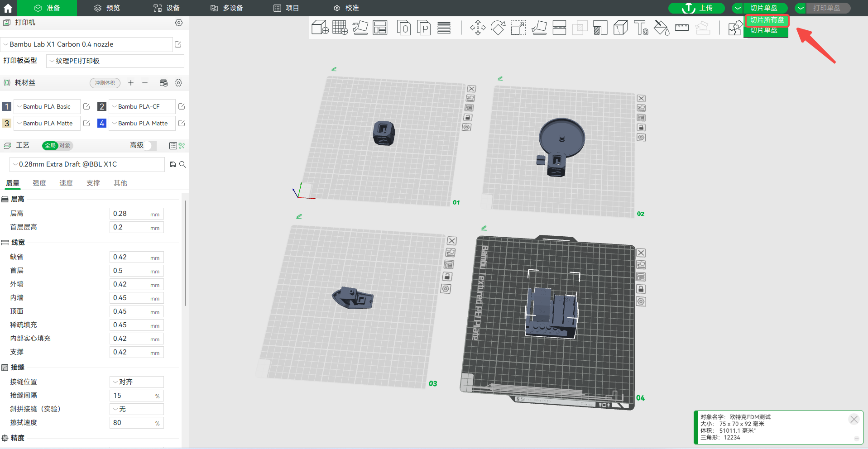
Task: Click the AMS filament sync icon
Action: click(x=164, y=83)
